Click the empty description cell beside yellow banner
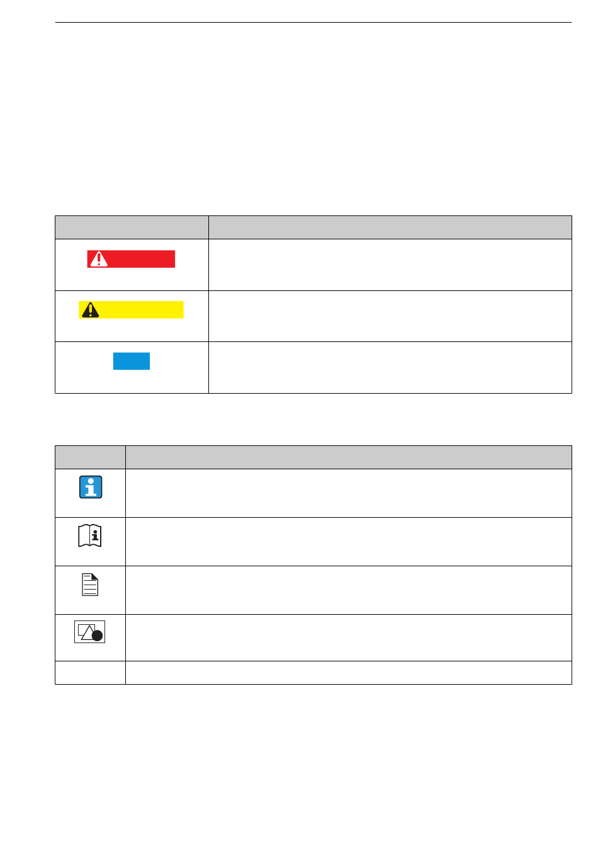This screenshot has height=868, width=598. pos(390,316)
